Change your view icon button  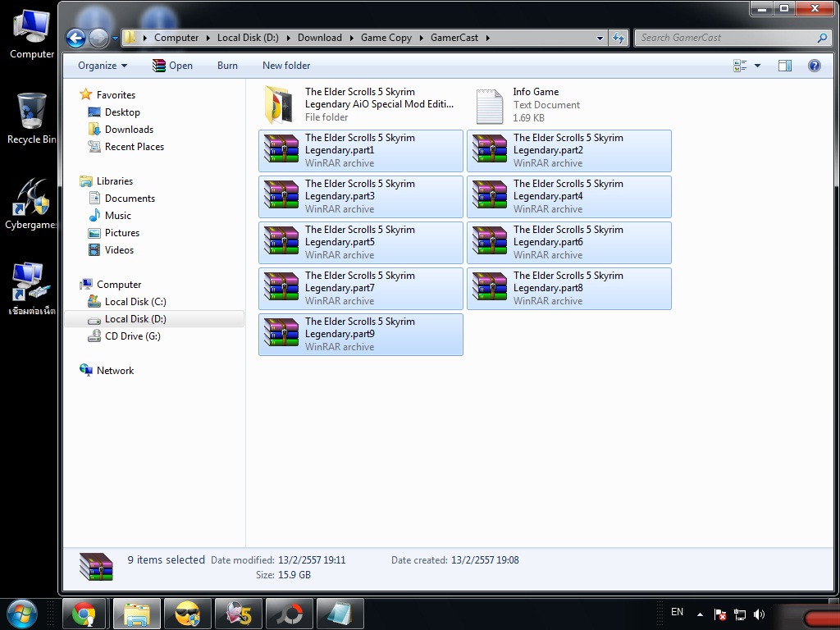[740, 66]
